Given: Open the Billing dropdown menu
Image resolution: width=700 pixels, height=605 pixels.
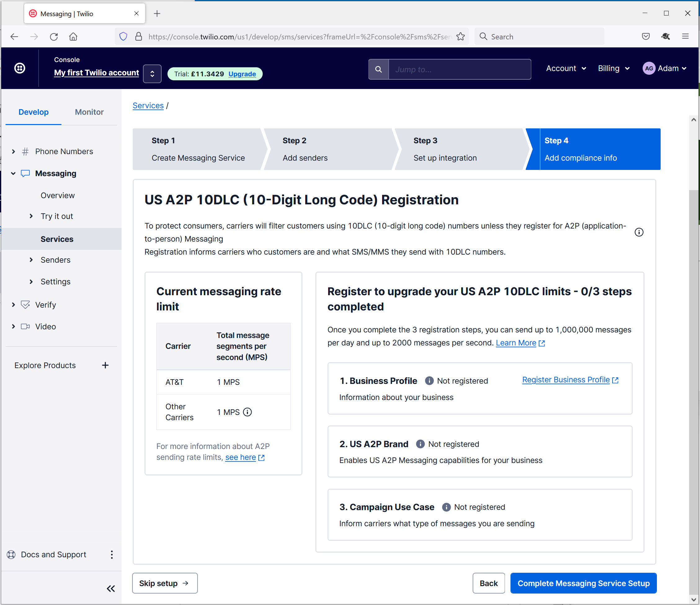Looking at the screenshot, I should coord(613,69).
